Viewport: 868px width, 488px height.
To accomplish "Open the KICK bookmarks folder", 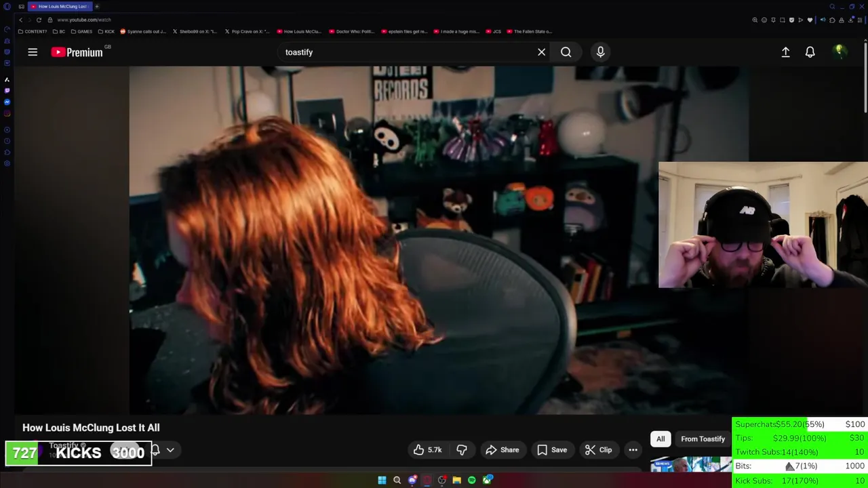I will pos(106,31).
